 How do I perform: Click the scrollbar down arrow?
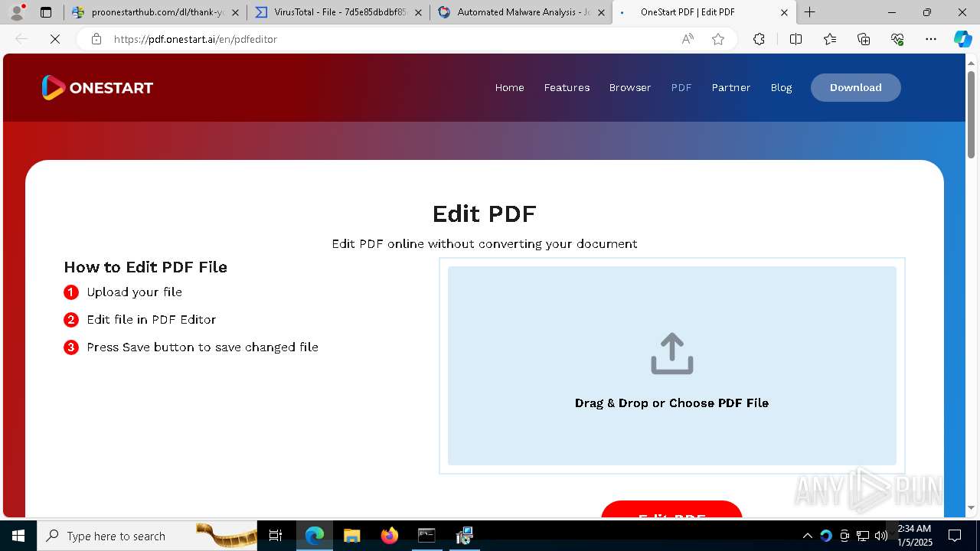pos(971,507)
